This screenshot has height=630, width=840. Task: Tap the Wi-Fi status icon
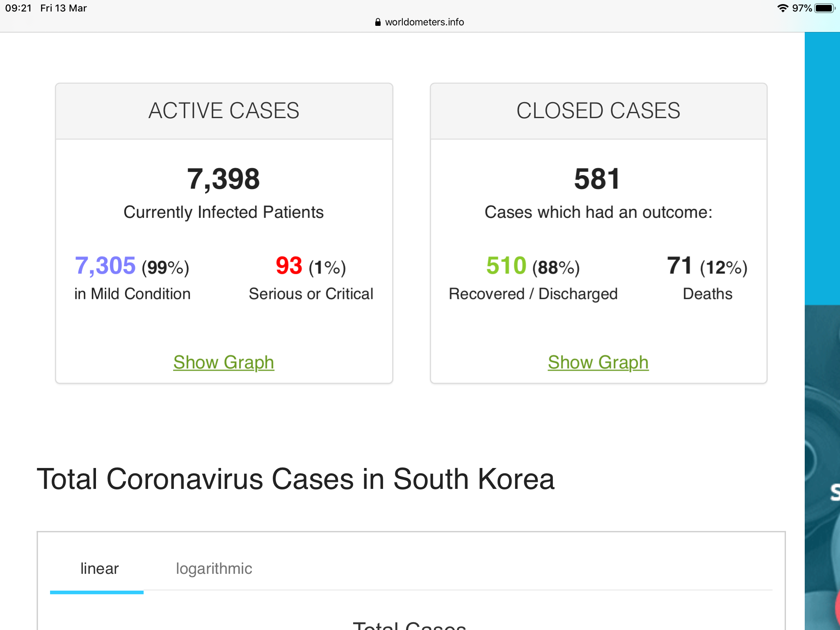coord(783,8)
